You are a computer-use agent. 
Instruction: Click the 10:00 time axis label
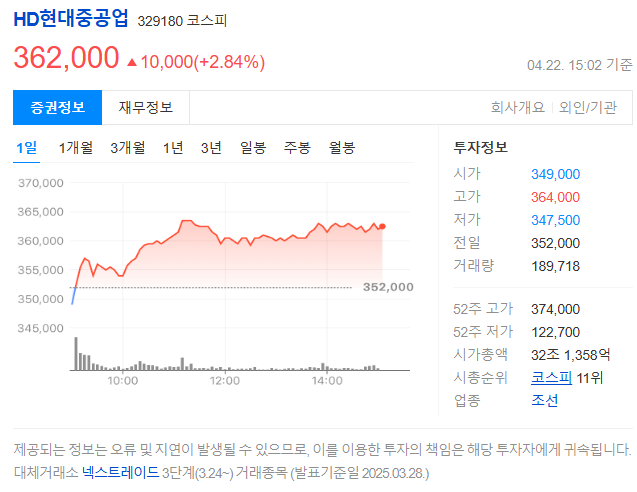pyautogui.click(x=123, y=381)
